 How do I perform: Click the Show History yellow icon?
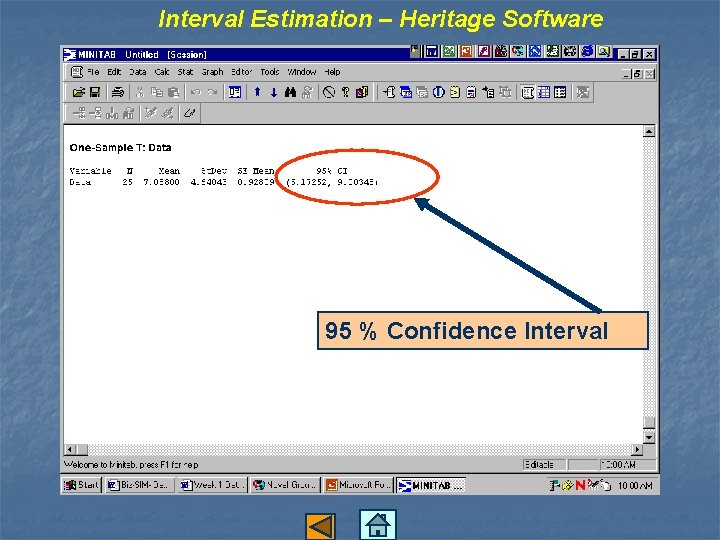(455, 92)
